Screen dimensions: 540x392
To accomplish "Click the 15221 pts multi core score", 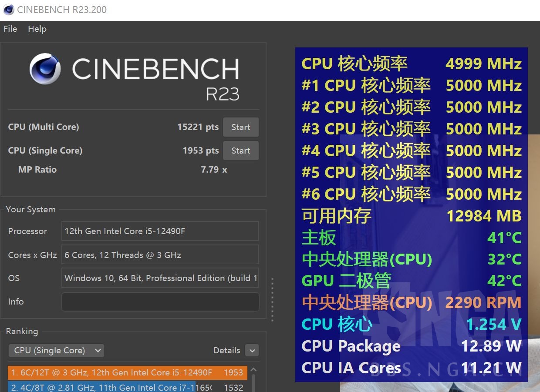I will click(x=198, y=127).
